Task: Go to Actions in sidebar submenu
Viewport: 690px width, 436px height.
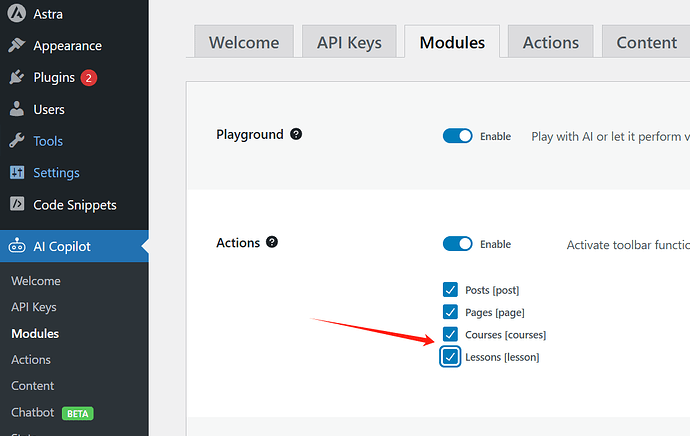Action: (31, 359)
